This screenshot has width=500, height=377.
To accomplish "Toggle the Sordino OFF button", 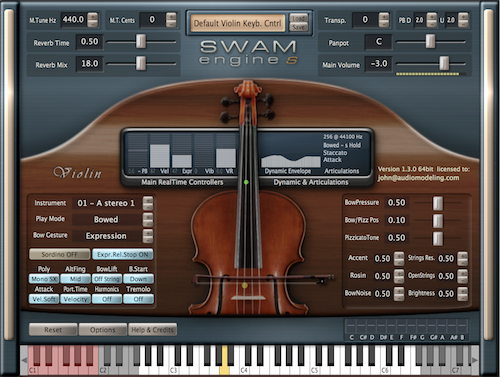I will (x=59, y=254).
